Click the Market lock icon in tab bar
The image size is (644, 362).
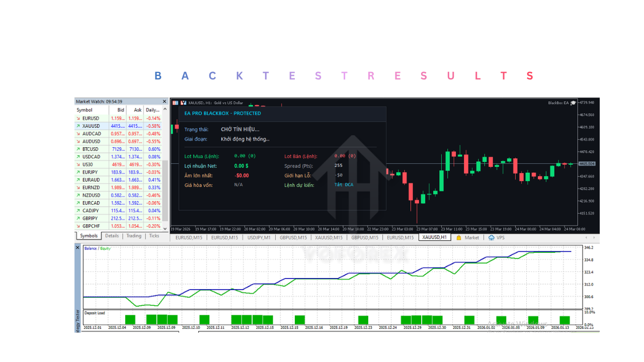459,237
